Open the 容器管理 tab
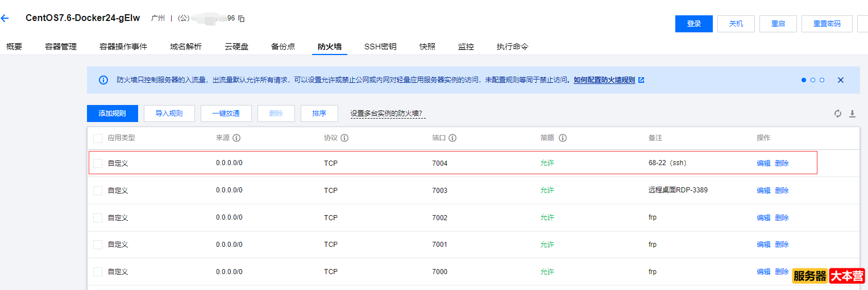 [61, 47]
